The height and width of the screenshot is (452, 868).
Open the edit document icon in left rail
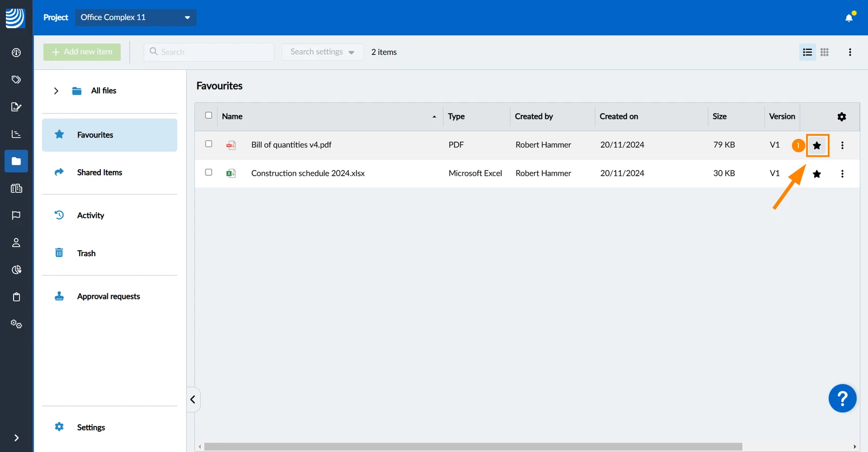point(16,107)
